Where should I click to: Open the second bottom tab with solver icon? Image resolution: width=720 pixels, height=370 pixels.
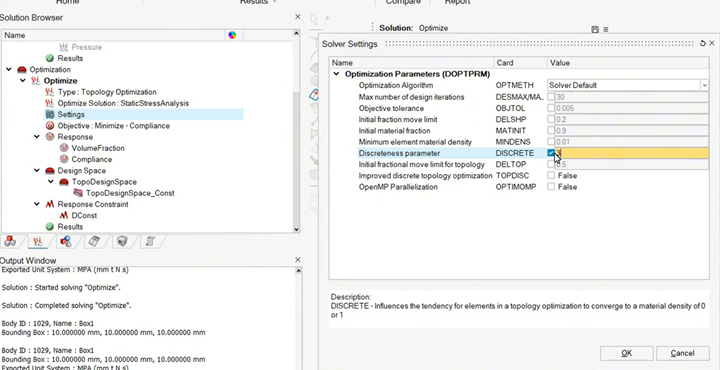(x=38, y=241)
